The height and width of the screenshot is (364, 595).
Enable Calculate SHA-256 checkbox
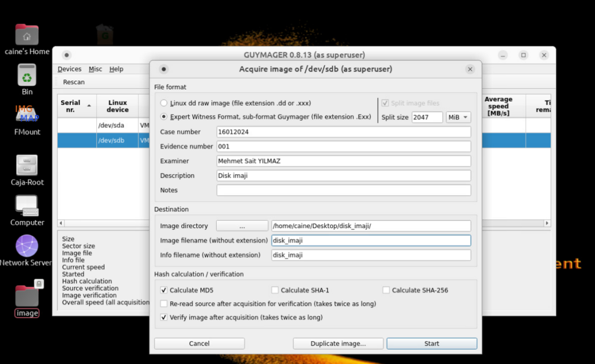tap(386, 290)
